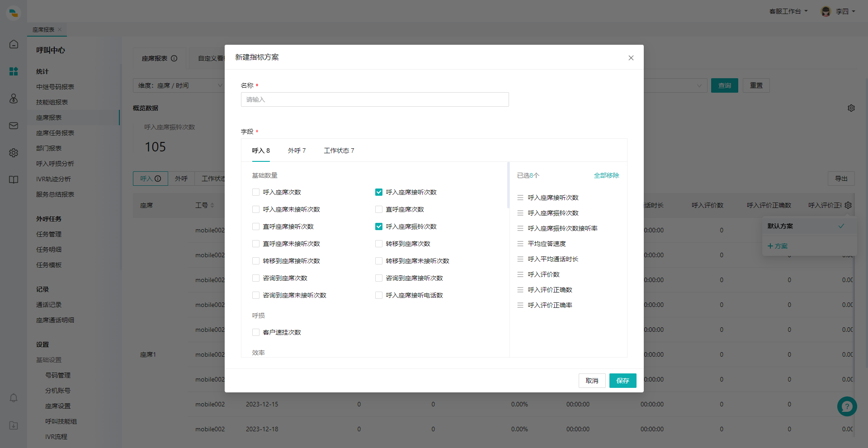Open 通话记录 in sidebar
Viewport: 868px width, 448px height.
49,305
